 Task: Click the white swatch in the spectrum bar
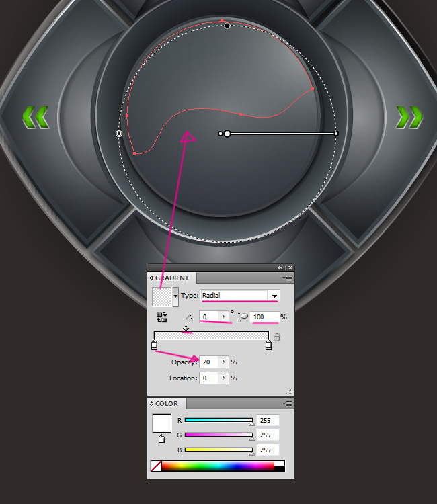click(280, 463)
